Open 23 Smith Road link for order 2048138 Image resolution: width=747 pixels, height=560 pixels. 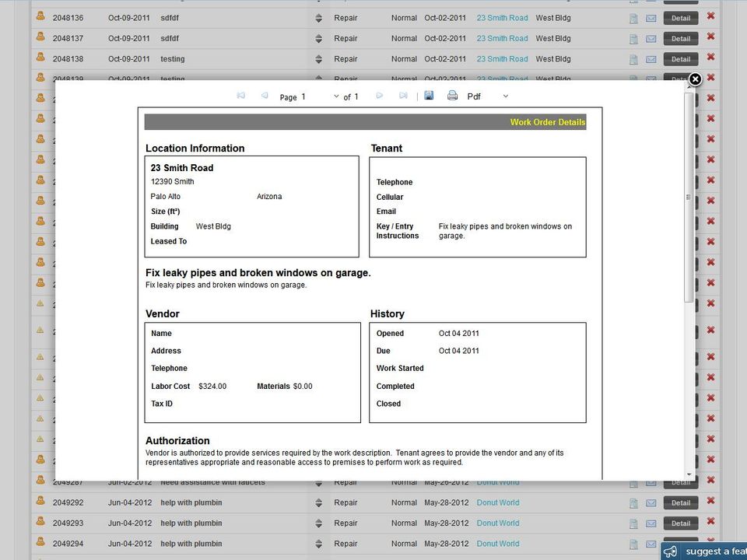click(502, 58)
